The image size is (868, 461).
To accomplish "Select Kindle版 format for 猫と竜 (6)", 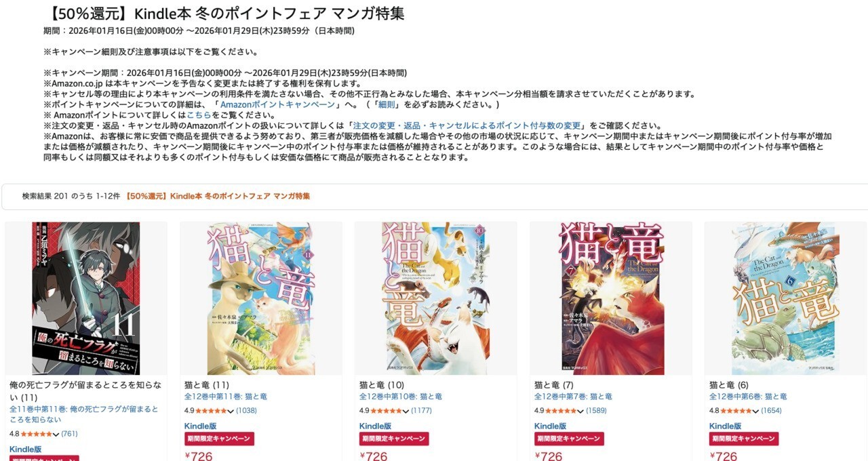I will (725, 426).
